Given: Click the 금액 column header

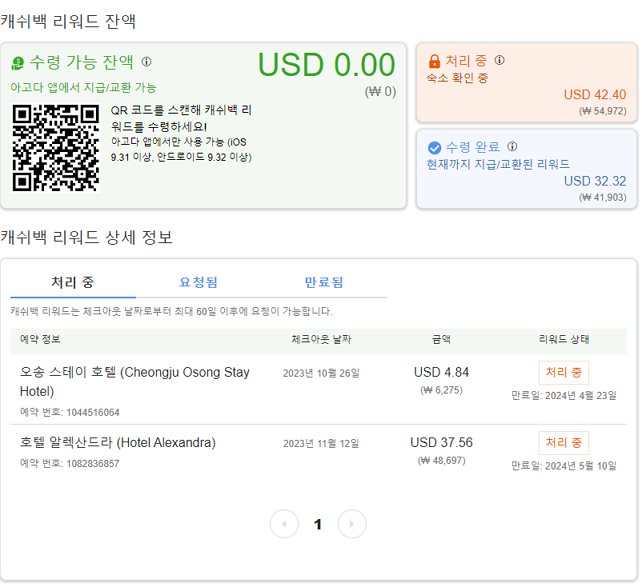Looking at the screenshot, I should pyautogui.click(x=441, y=339).
